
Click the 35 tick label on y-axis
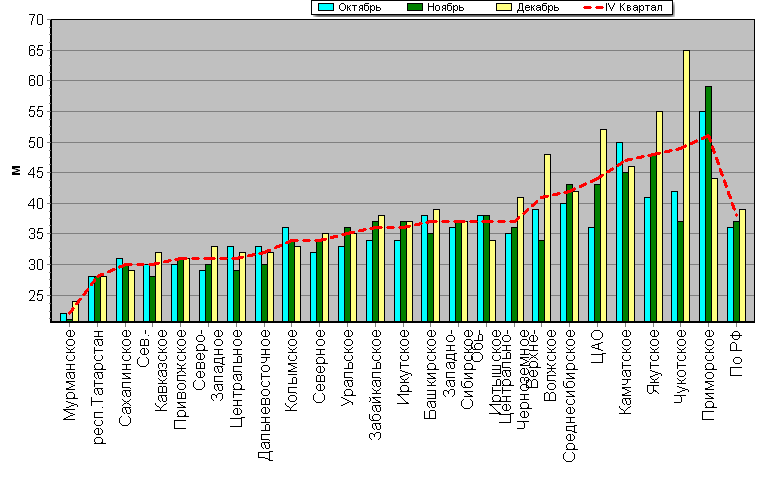36,234
